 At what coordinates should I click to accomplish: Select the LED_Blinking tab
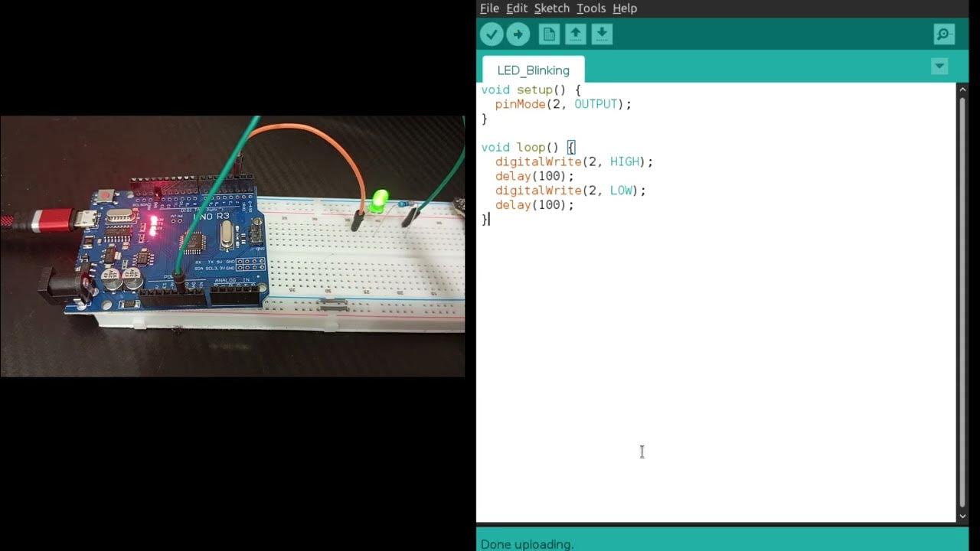[534, 70]
